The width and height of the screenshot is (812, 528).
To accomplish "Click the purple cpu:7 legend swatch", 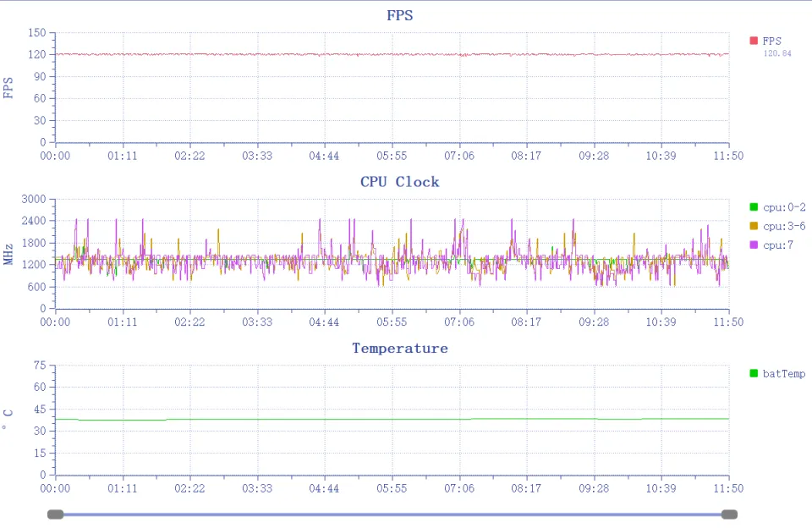I will 754,245.
